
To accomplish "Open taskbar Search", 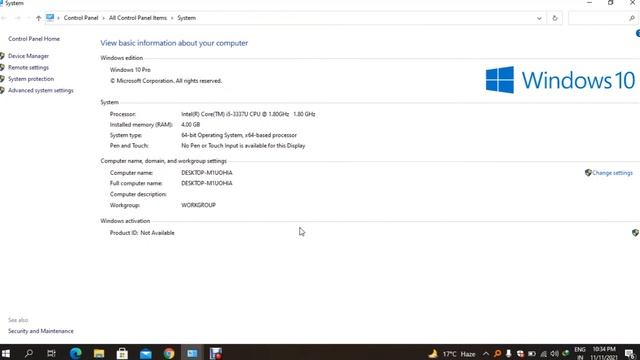I will click(x=29, y=353).
